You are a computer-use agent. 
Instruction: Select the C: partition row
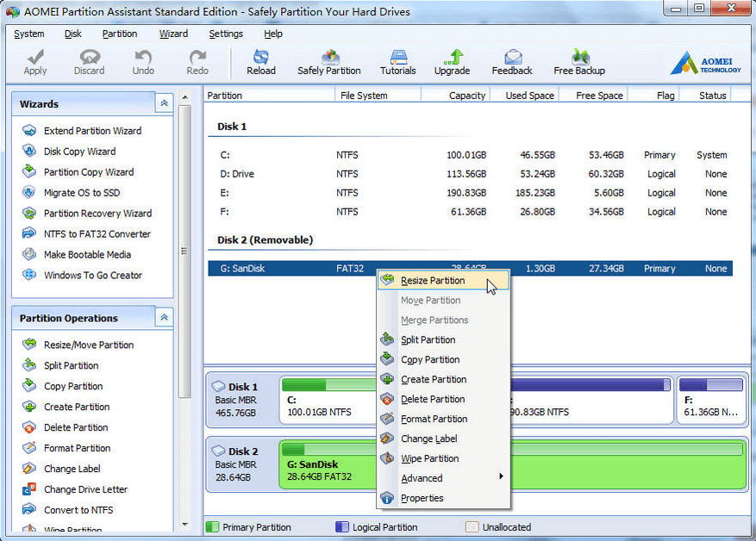click(470, 155)
